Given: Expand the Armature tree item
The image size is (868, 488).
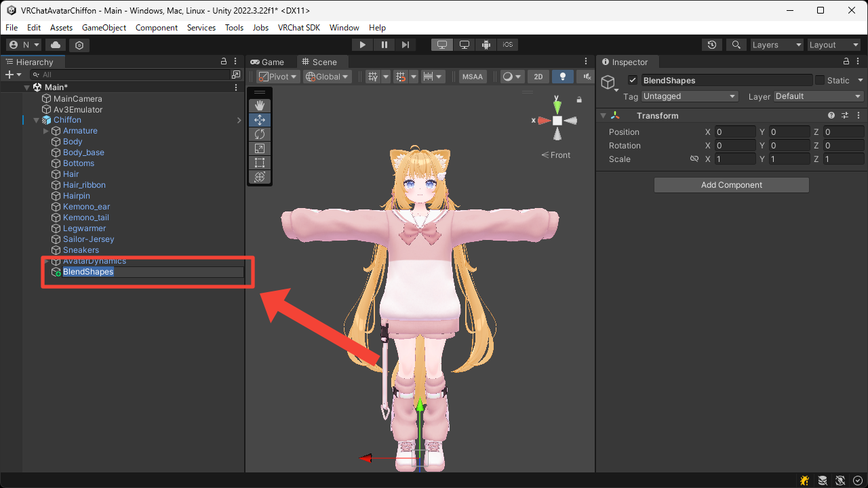Looking at the screenshot, I should [x=46, y=131].
